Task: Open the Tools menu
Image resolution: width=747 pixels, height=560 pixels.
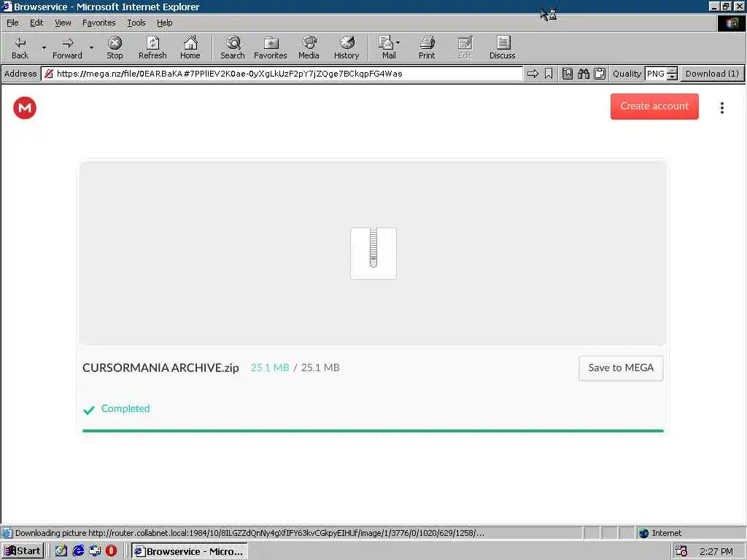Action: pos(136,23)
